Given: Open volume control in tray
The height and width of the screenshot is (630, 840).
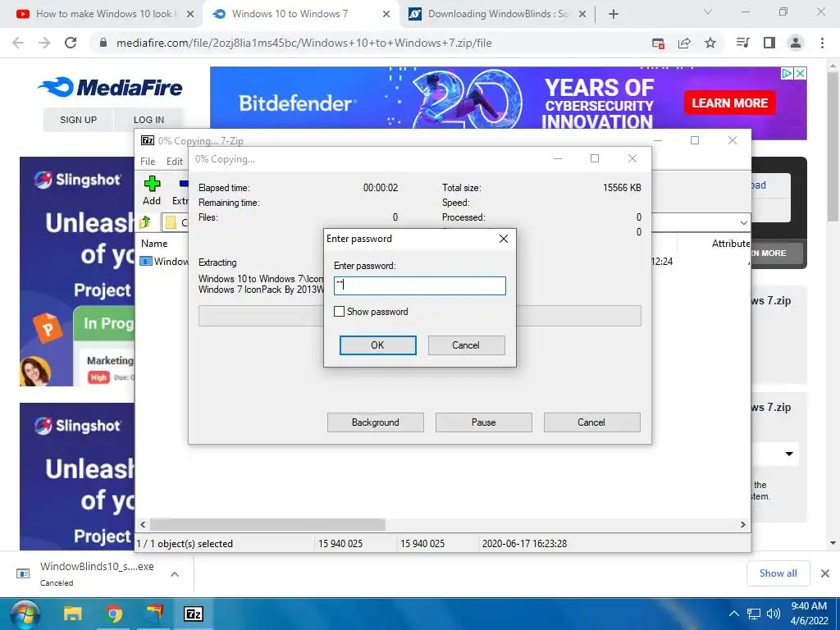Looking at the screenshot, I should pyautogui.click(x=773, y=614).
